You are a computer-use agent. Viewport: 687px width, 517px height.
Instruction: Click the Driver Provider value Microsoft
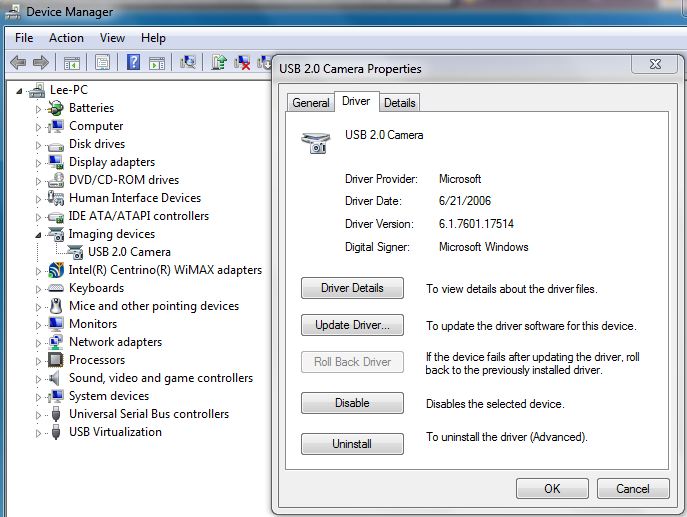point(460,179)
